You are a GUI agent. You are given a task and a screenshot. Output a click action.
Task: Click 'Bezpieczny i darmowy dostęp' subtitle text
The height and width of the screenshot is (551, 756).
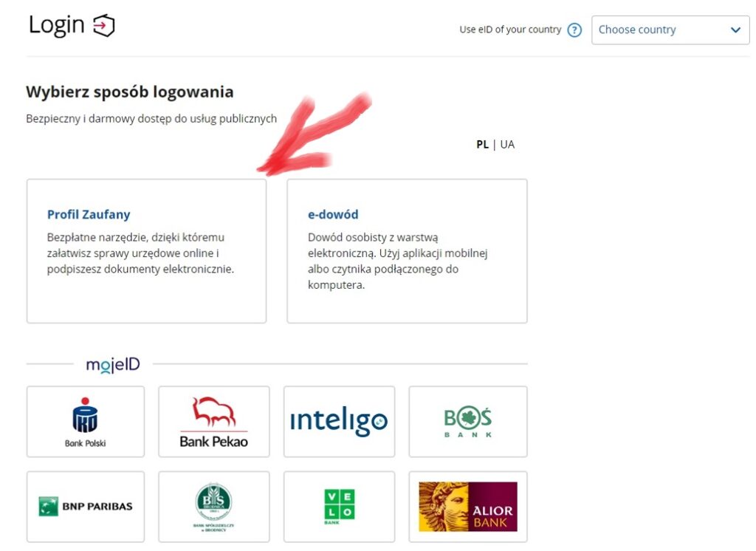(x=151, y=119)
